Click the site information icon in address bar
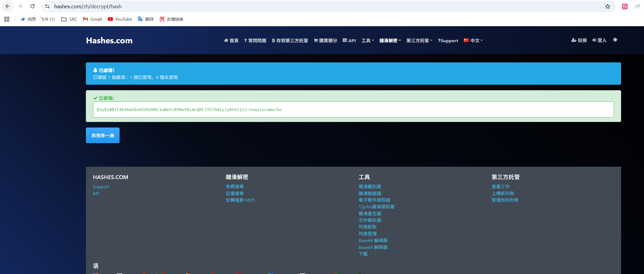Image resolution: width=644 pixels, height=274 pixels. [x=47, y=6]
